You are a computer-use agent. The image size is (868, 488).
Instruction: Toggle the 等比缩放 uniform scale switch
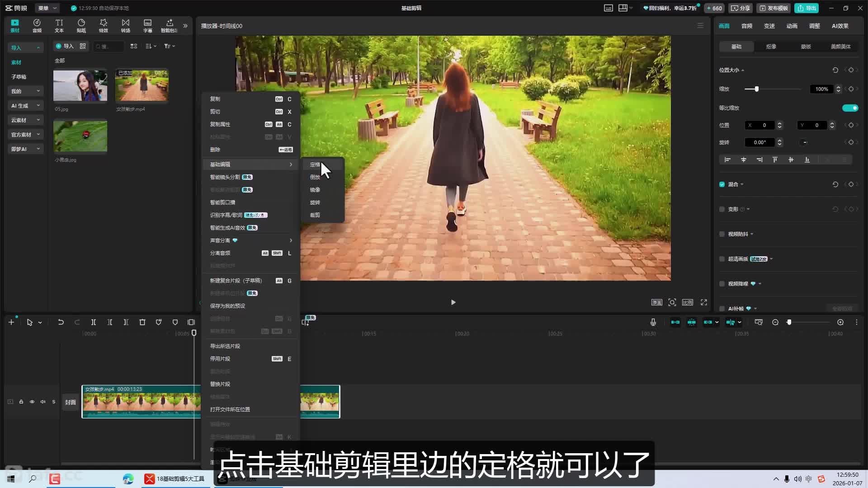(850, 108)
